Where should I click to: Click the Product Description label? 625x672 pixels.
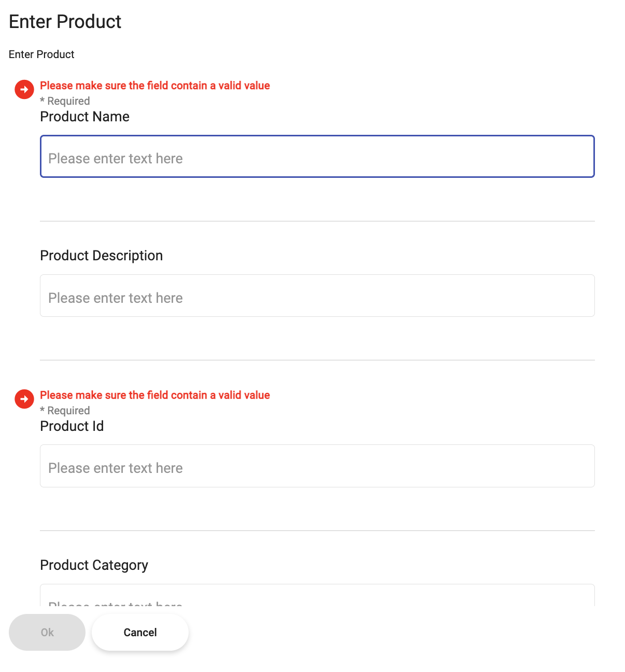click(102, 256)
